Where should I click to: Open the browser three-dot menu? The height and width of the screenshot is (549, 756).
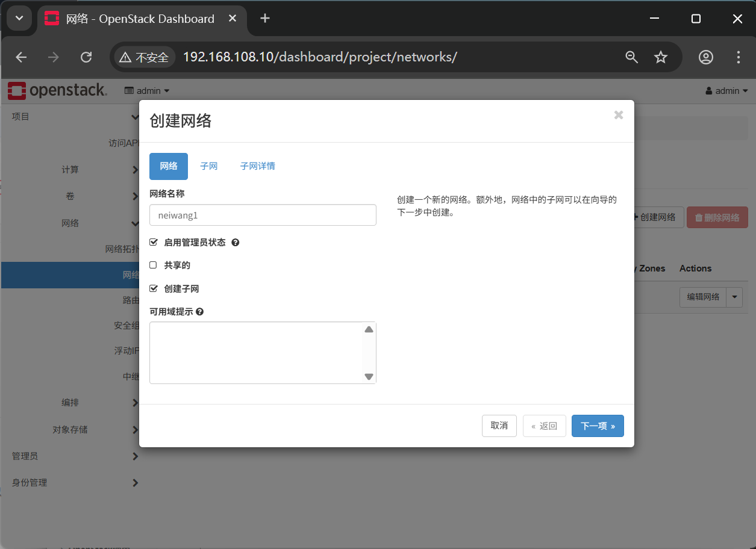pos(739,57)
